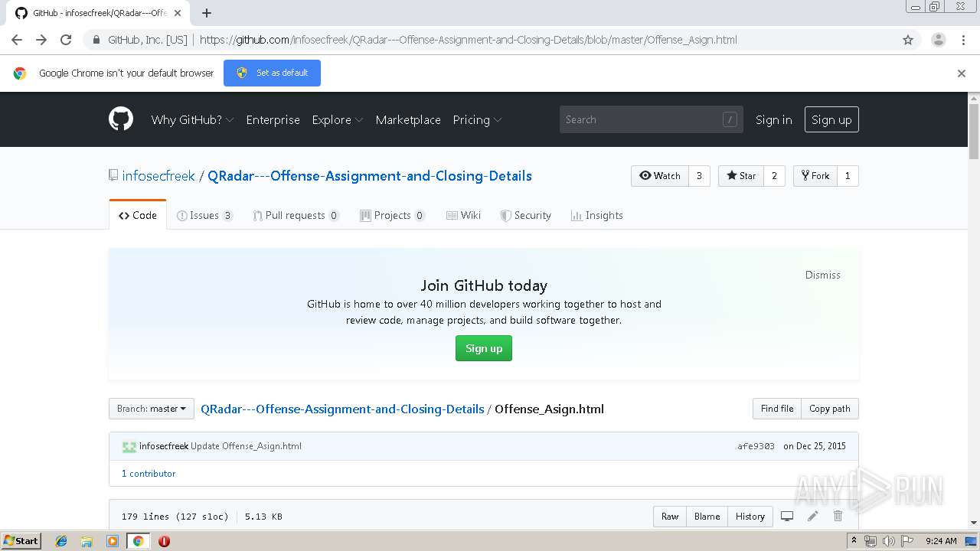Image resolution: width=980 pixels, height=551 pixels.
Task: Click Chrome icon in taskbar
Action: coord(138,541)
